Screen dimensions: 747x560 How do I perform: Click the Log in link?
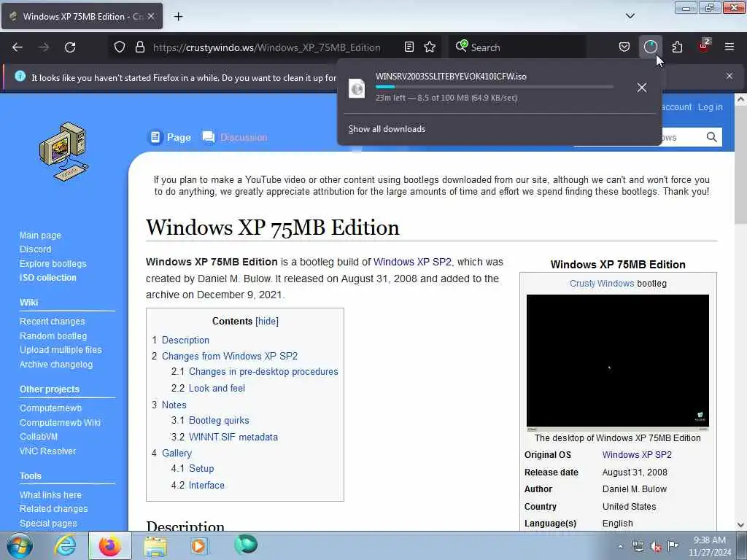(711, 107)
